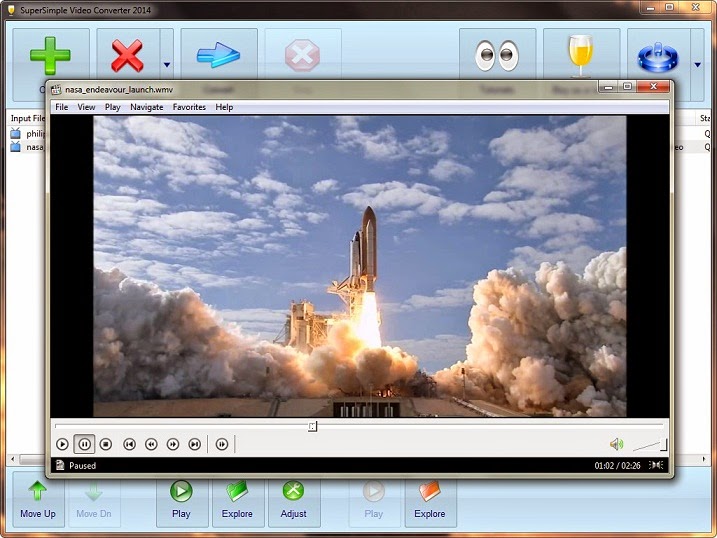
Task: Click the horizontal scrollbar left arrow
Action: coord(13,458)
